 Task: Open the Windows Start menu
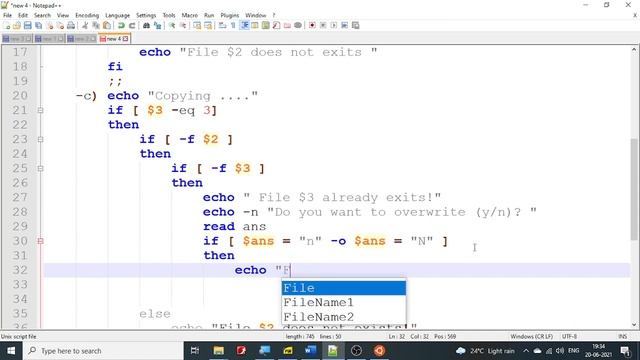tap(11, 351)
